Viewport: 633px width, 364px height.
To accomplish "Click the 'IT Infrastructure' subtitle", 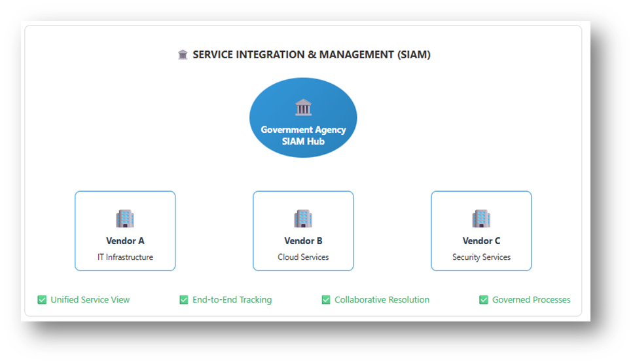I will pos(125,257).
